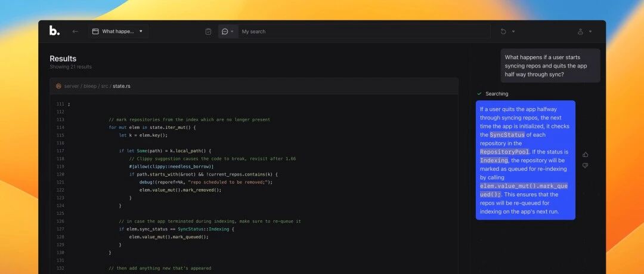Viewport: 644px width, 274px height.
Task: Click the '#[allow(clippy::needless_borrow)]' line
Action: 171,167
